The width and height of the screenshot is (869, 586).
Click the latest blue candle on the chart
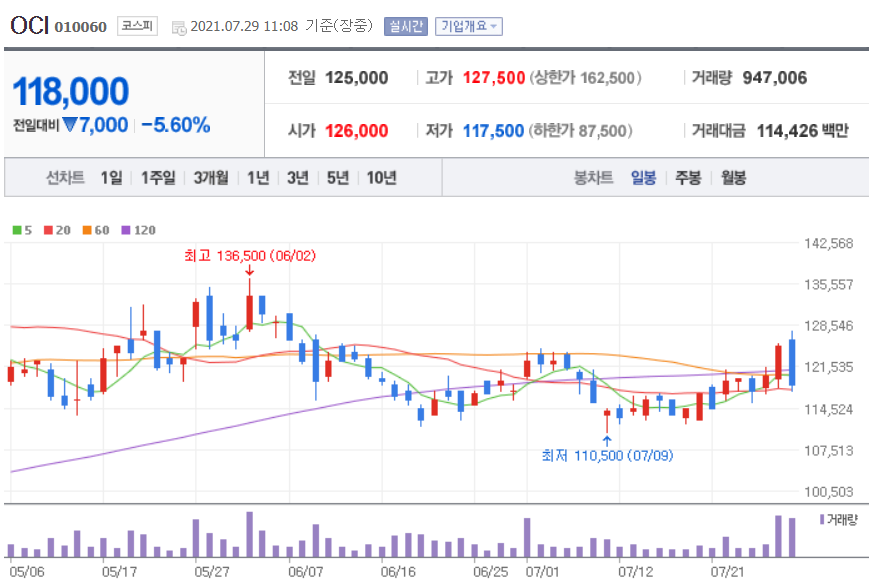point(792,363)
